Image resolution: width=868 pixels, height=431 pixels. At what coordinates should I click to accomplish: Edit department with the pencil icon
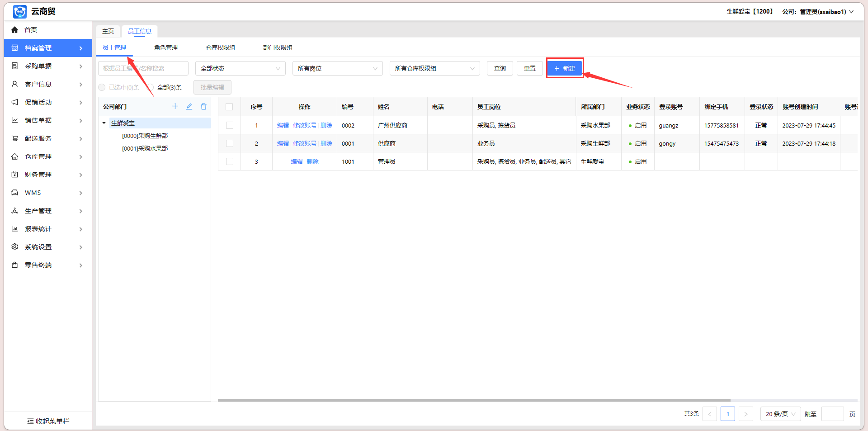(x=189, y=106)
